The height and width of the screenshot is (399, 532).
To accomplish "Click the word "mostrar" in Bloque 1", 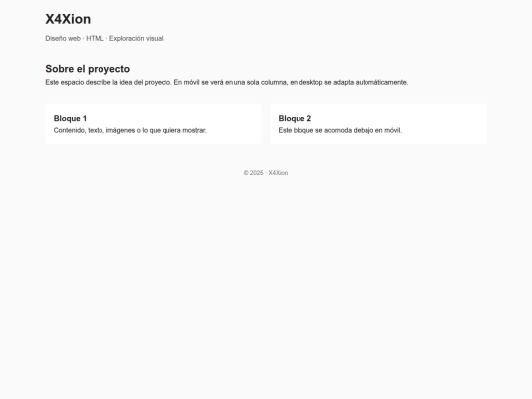I will [194, 130].
